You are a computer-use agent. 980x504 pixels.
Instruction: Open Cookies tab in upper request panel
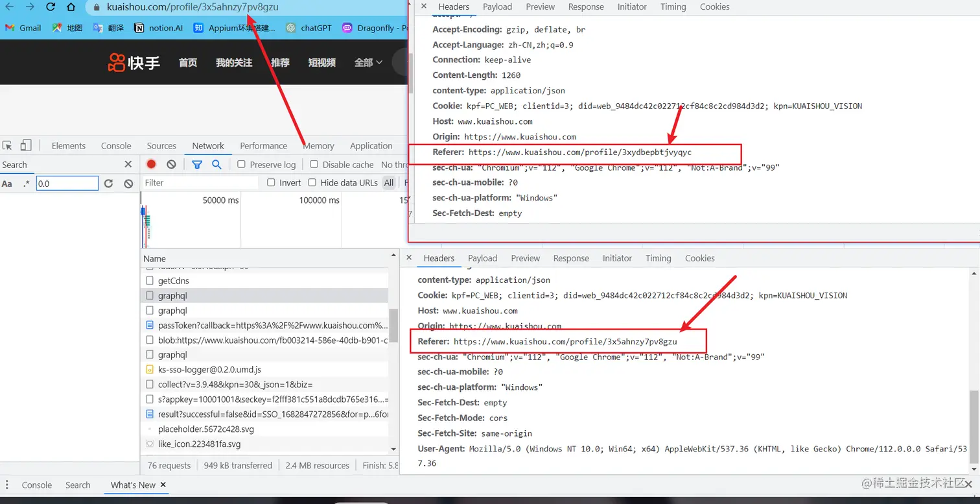click(714, 6)
